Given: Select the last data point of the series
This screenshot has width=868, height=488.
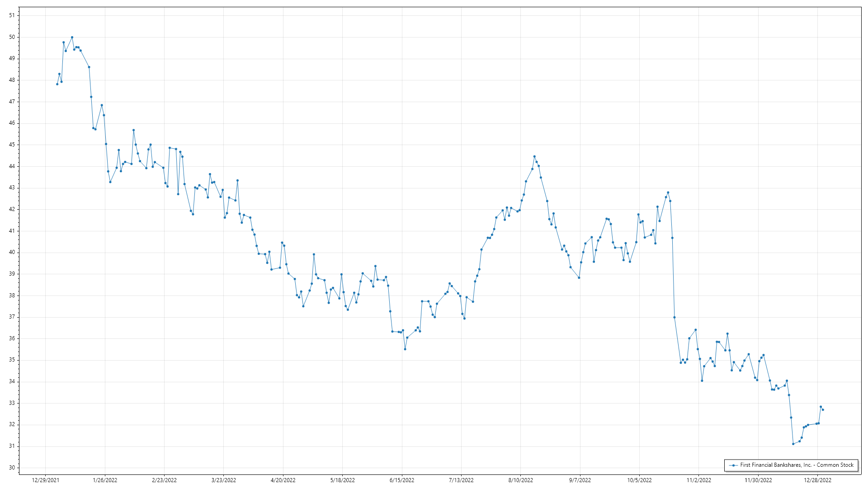Looking at the screenshot, I should (823, 410).
